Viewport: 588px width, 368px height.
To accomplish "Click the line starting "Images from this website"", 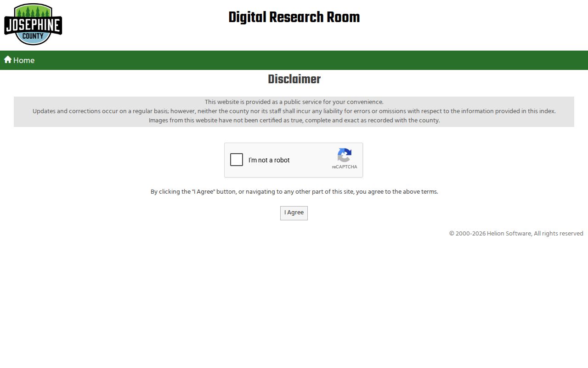I will pos(294,121).
